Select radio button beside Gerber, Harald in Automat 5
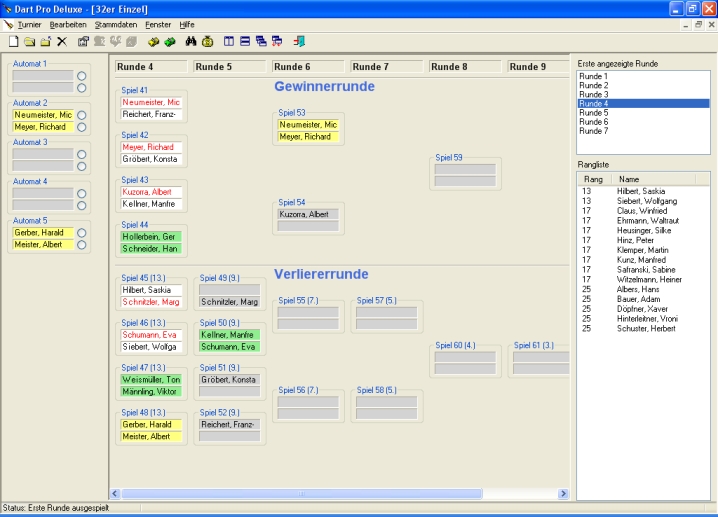The height and width of the screenshot is (517, 718). point(82,233)
